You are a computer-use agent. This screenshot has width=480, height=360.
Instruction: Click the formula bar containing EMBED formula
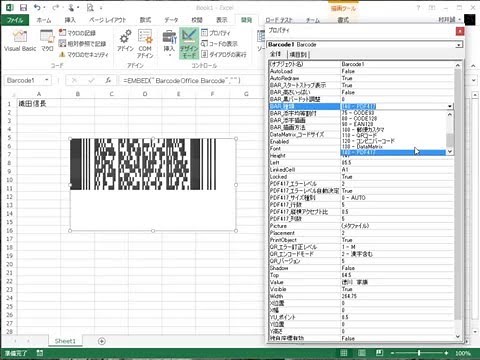[x=192, y=80]
